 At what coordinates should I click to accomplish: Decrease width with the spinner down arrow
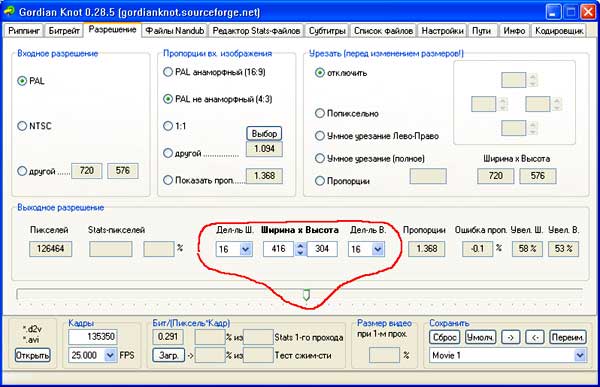tap(300, 253)
